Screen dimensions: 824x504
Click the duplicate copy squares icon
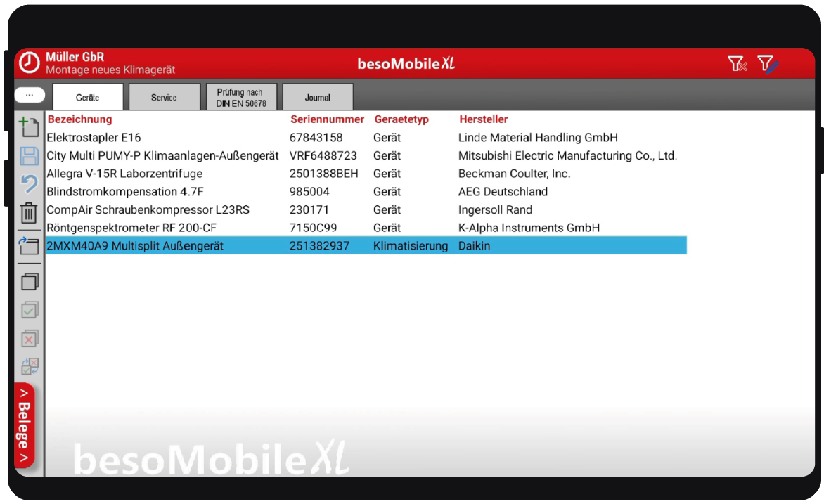[30, 282]
